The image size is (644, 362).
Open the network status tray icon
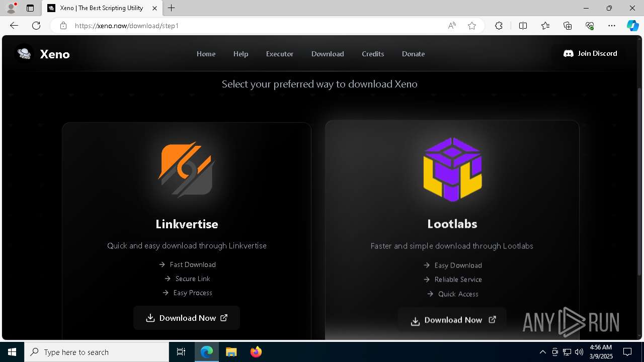click(567, 352)
